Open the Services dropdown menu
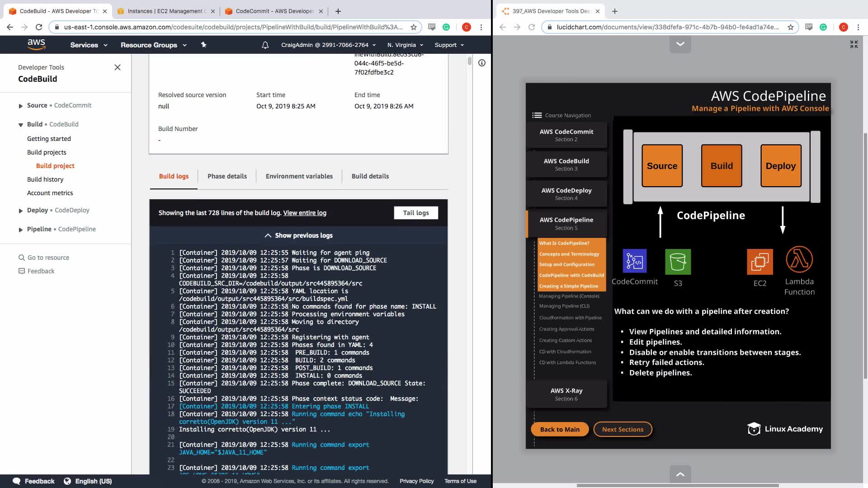 (x=89, y=45)
